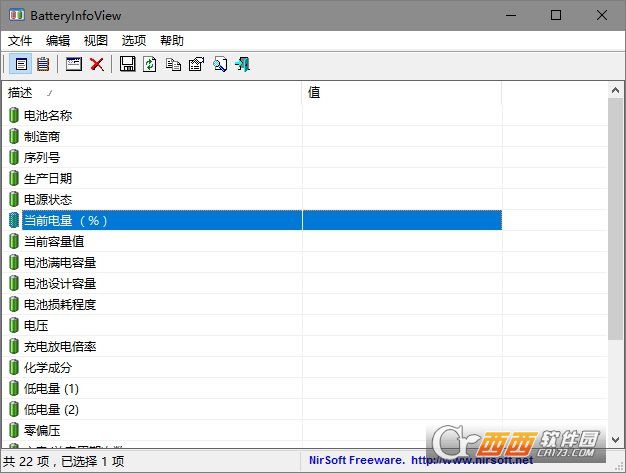626x473 pixels.
Task: Save selected items with floppy disk icon
Action: [127, 64]
